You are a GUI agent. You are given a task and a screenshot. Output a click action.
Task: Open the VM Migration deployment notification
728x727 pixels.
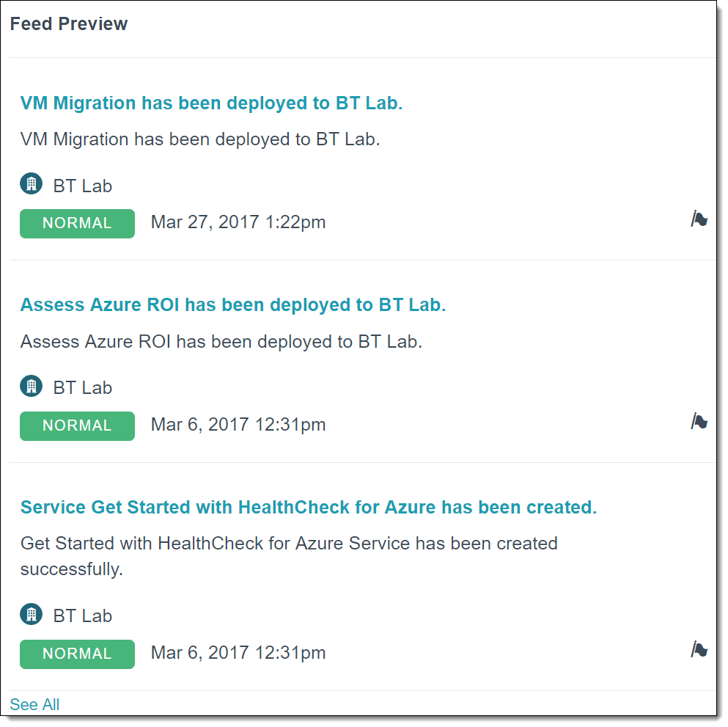tap(211, 103)
